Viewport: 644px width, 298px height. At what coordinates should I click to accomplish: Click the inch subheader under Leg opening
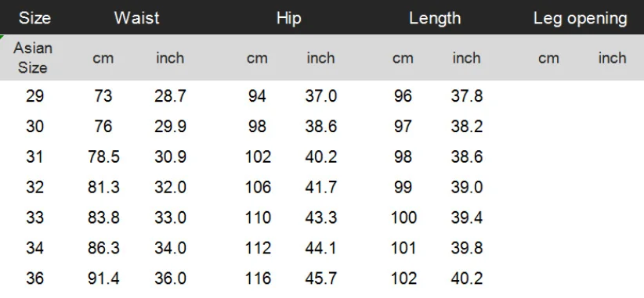click(612, 58)
